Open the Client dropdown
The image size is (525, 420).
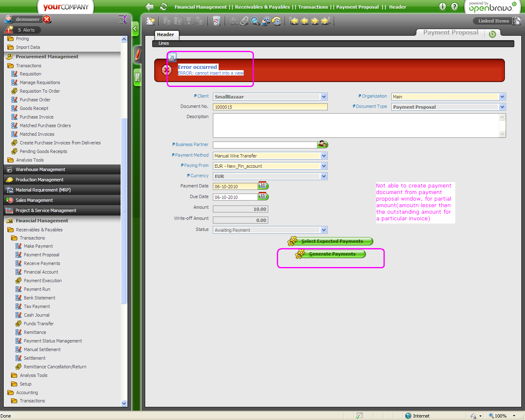click(x=324, y=97)
